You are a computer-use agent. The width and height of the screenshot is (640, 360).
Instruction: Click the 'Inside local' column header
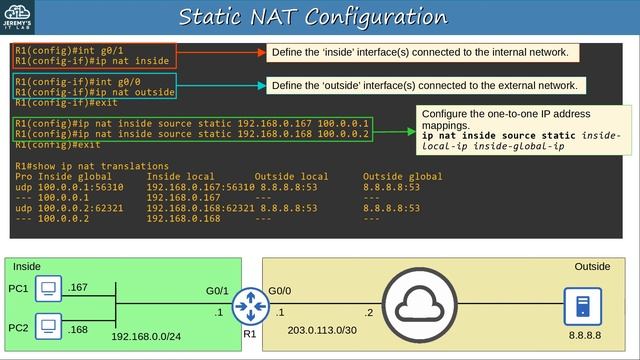180,176
